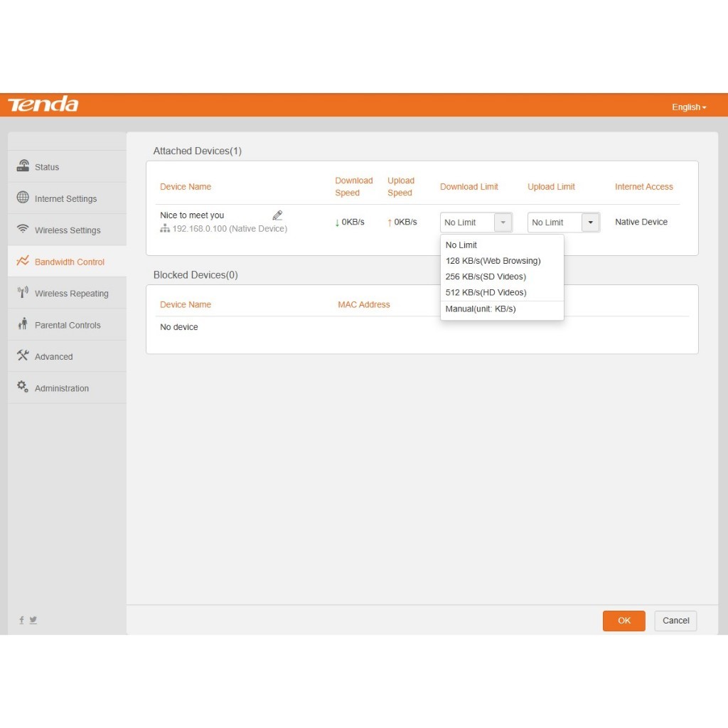Click the Wireless Settings wifi icon
The height and width of the screenshot is (728, 728).
tap(23, 229)
